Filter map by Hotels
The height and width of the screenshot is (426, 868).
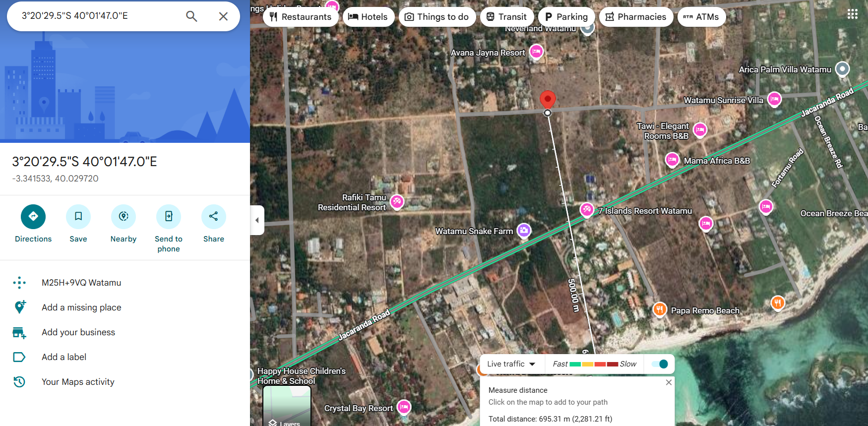click(369, 17)
